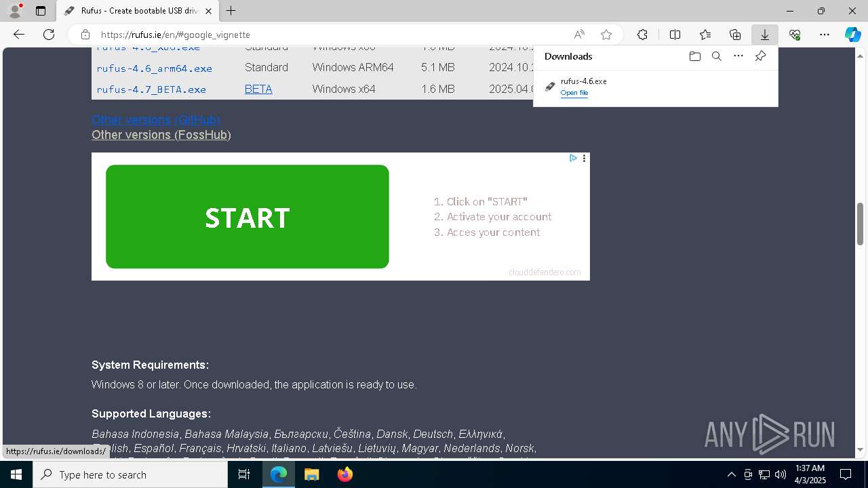
Task: Click the green START ad button
Action: click(x=248, y=217)
